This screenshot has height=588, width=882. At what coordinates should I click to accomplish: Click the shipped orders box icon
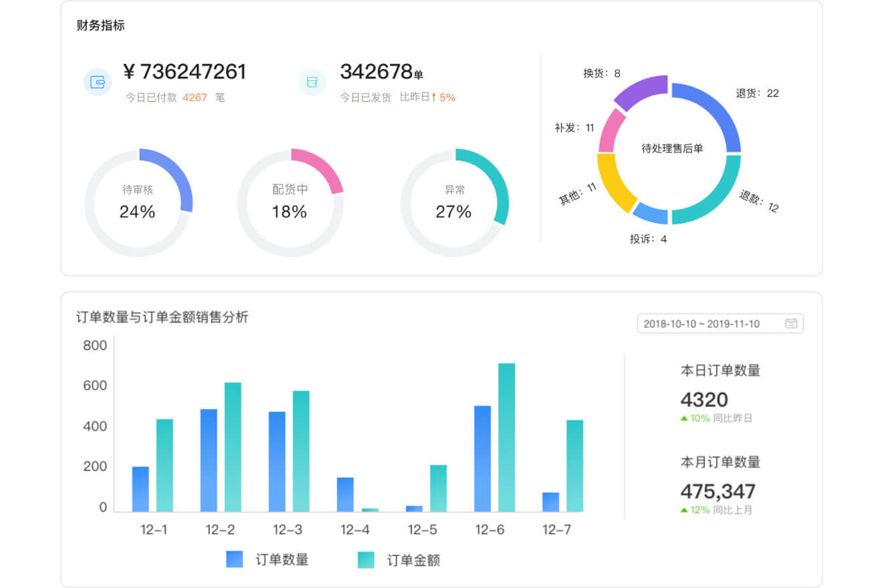(312, 82)
